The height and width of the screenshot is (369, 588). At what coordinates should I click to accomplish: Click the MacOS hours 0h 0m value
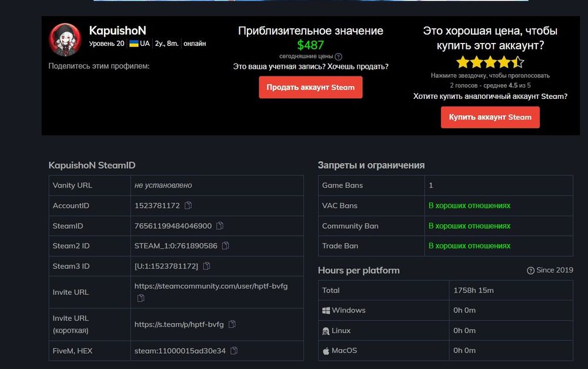click(465, 350)
